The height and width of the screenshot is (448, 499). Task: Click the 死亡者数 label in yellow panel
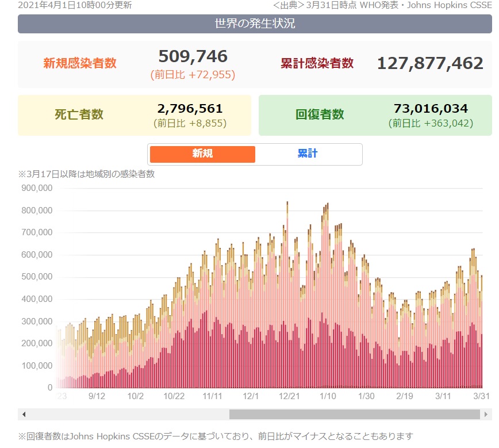[x=79, y=114]
